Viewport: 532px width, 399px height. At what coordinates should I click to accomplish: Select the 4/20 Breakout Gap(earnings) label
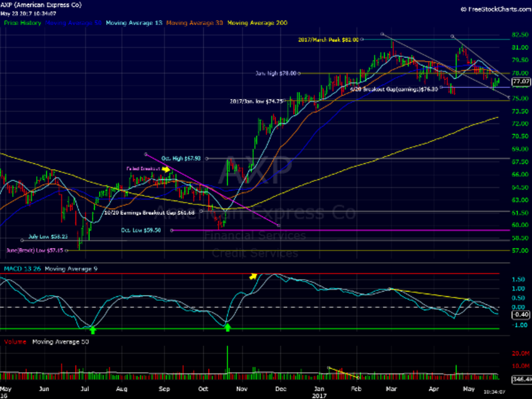(394, 89)
